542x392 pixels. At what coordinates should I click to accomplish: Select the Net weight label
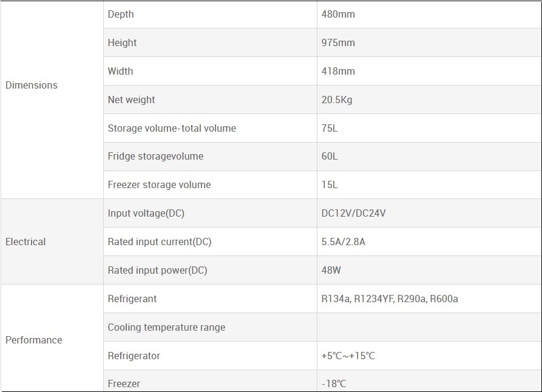tap(131, 100)
